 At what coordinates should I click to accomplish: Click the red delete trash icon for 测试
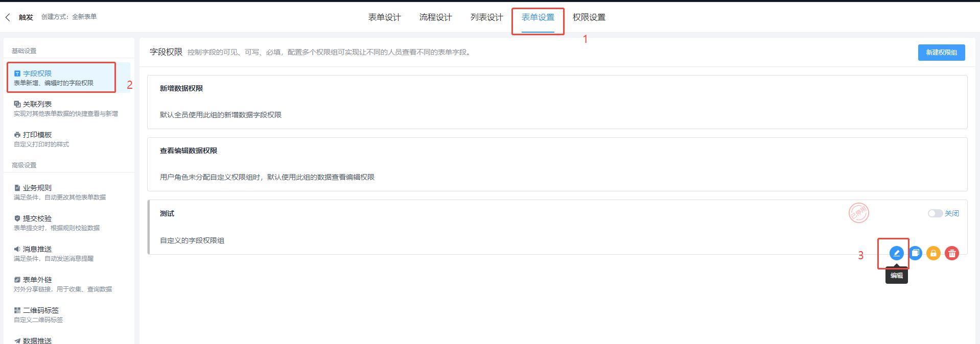click(x=952, y=253)
